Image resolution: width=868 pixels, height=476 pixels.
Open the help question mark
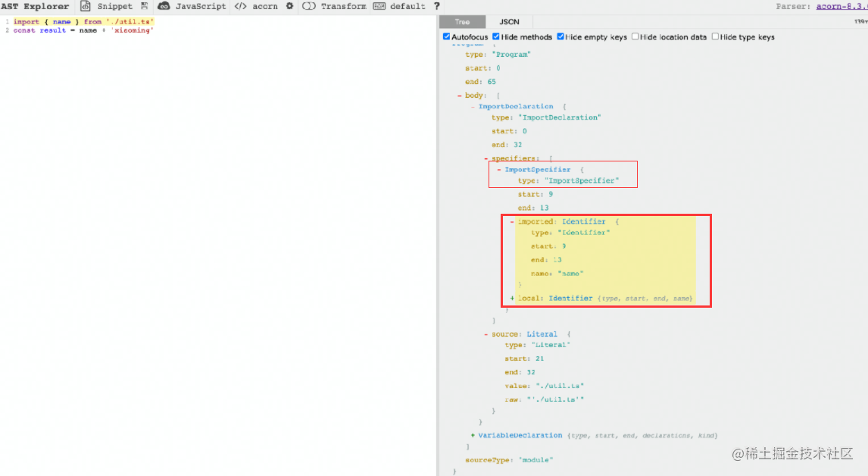click(437, 6)
